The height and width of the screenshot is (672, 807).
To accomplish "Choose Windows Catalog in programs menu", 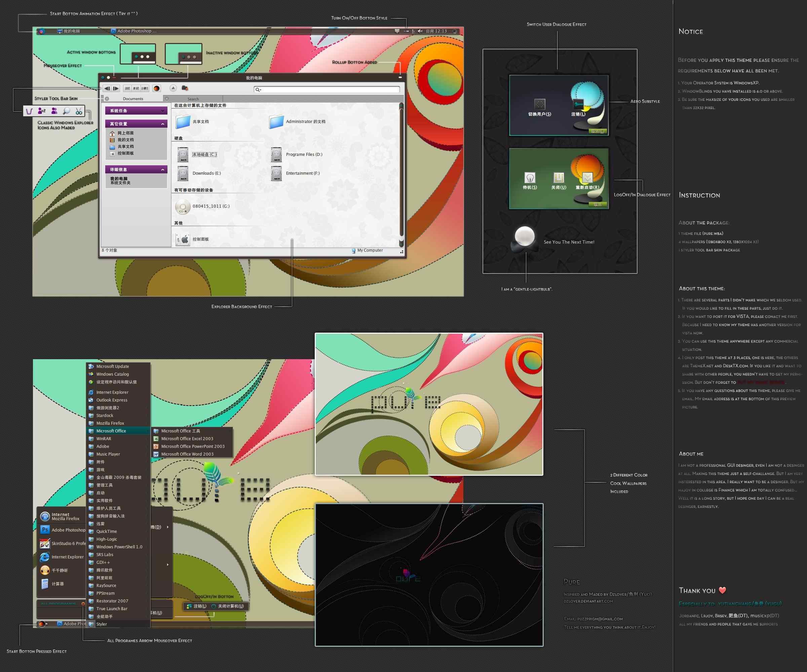I will [119, 374].
